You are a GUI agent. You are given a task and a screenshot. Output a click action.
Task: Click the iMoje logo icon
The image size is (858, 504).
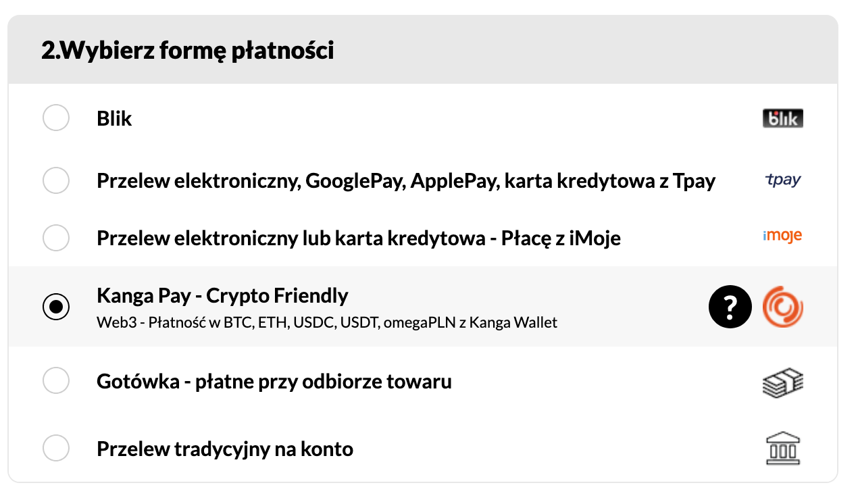(x=782, y=236)
